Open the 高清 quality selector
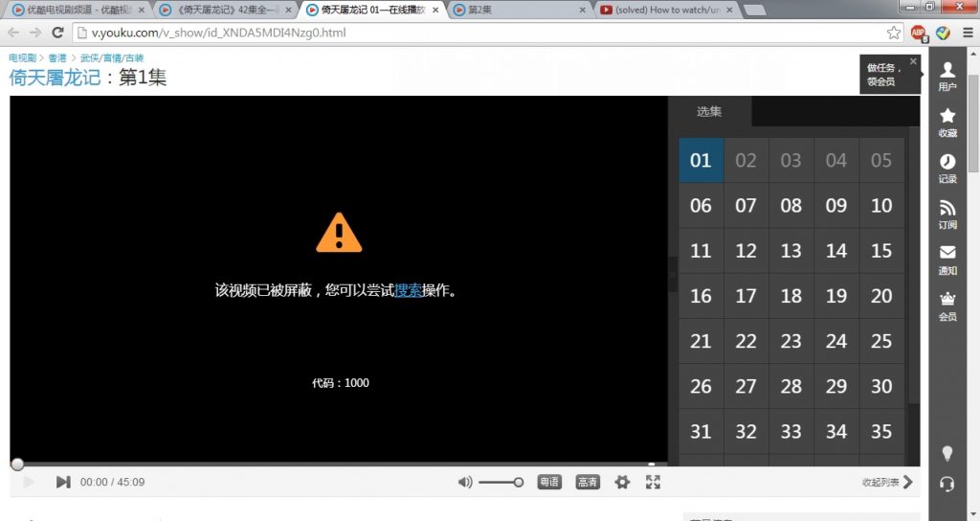 pyautogui.click(x=588, y=482)
